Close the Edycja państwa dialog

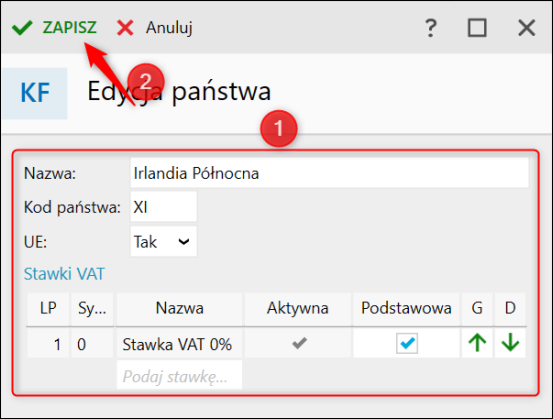click(x=527, y=28)
